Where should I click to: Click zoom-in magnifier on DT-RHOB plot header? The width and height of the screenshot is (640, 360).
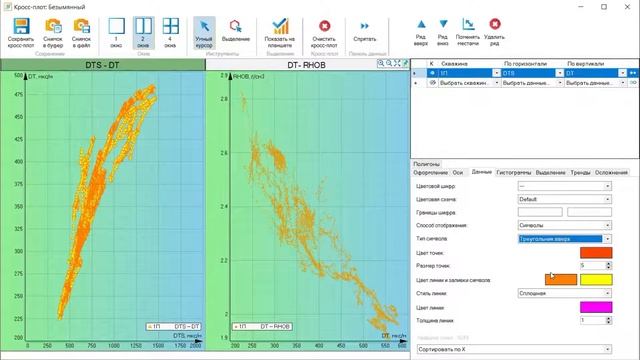(x=380, y=63)
